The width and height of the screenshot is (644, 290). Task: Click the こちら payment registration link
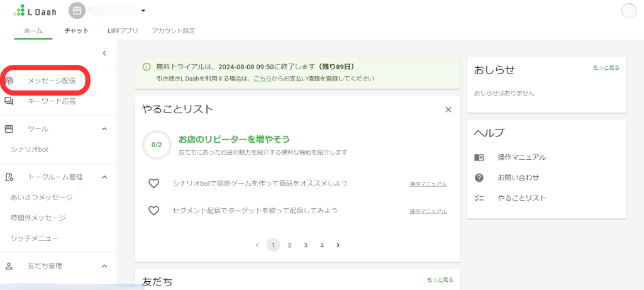263,79
